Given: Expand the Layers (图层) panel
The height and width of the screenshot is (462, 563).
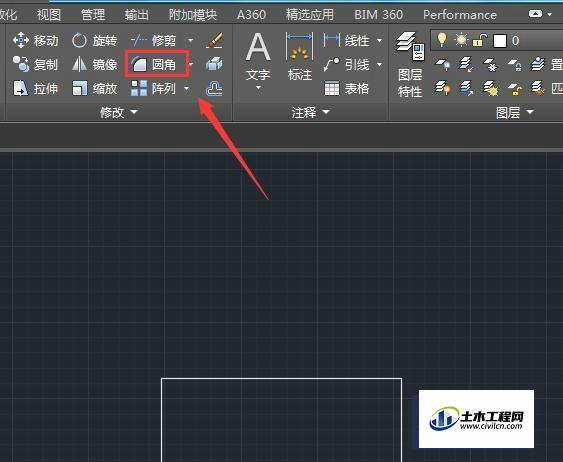Looking at the screenshot, I should click(x=515, y=112).
